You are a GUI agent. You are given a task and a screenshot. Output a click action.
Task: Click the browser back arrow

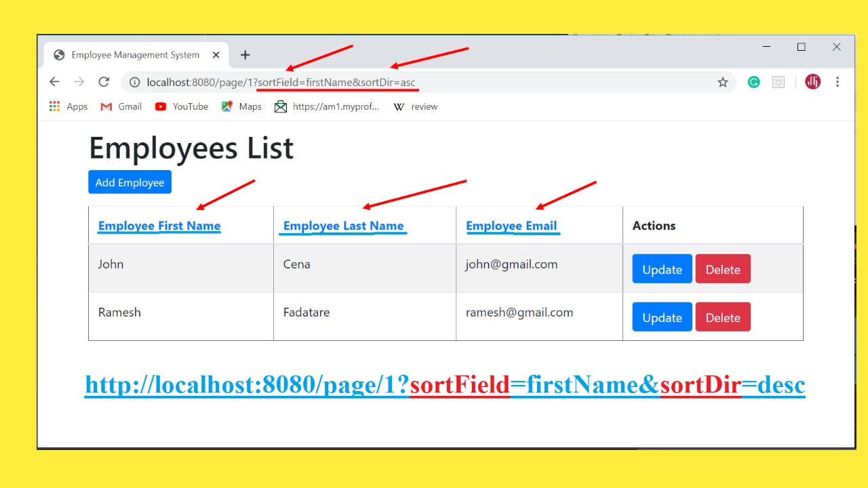click(x=54, y=81)
